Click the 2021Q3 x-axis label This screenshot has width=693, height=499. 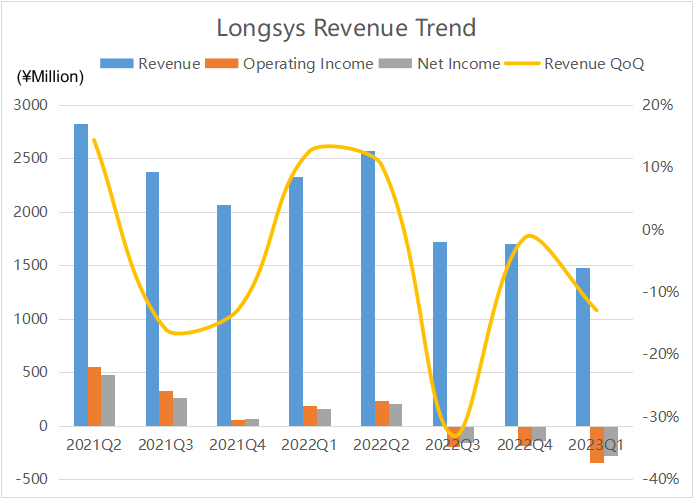pos(166,445)
